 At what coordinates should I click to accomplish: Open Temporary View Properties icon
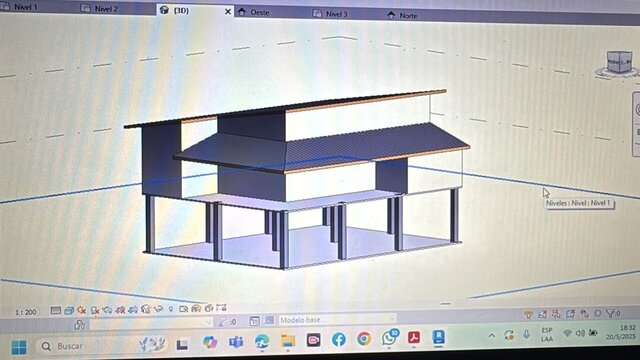(184, 309)
